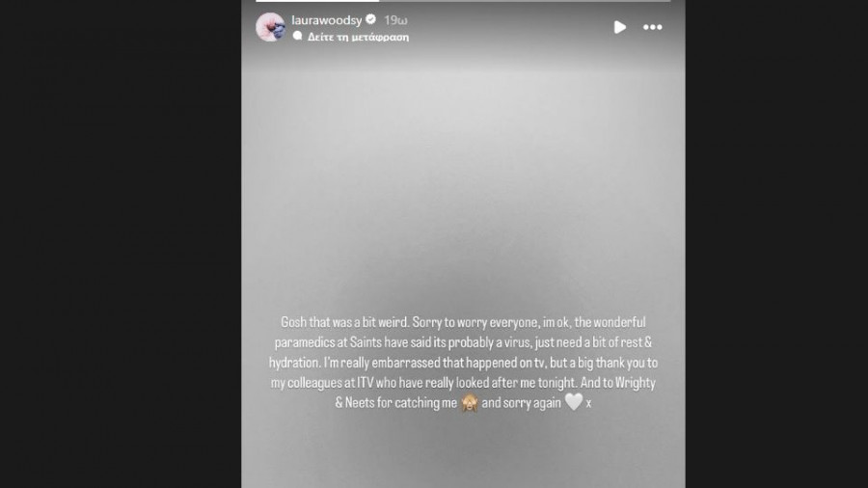The height and width of the screenshot is (488, 868).
Task: Click the word ITV in the caption
Action: pos(372,385)
